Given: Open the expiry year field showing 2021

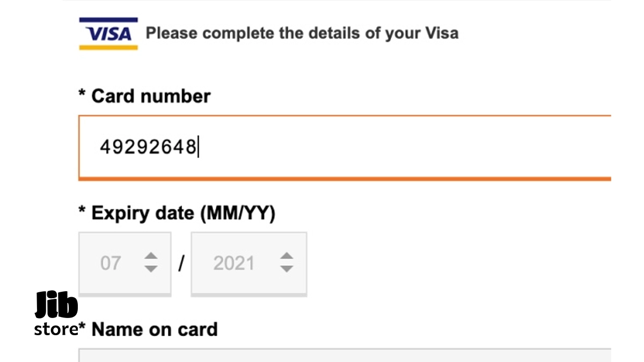Looking at the screenshot, I should [234, 263].
